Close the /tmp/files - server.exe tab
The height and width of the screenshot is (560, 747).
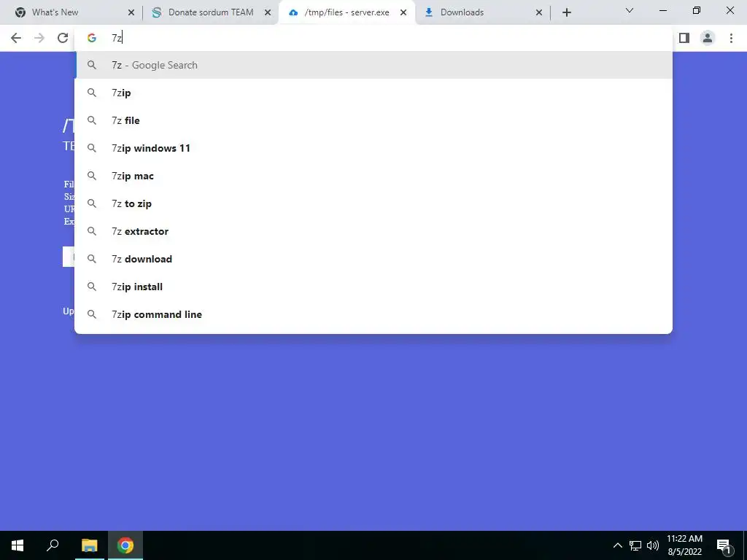(x=403, y=12)
